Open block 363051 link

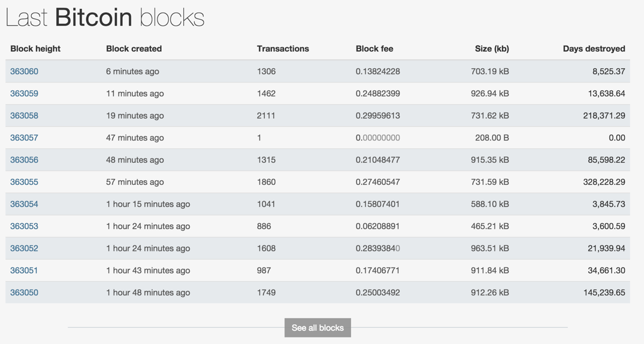point(24,270)
